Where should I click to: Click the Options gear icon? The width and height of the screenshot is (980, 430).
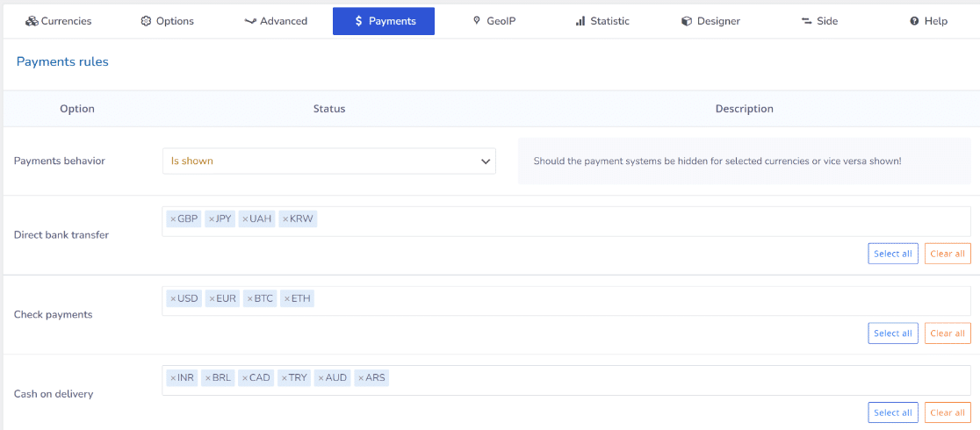147,21
